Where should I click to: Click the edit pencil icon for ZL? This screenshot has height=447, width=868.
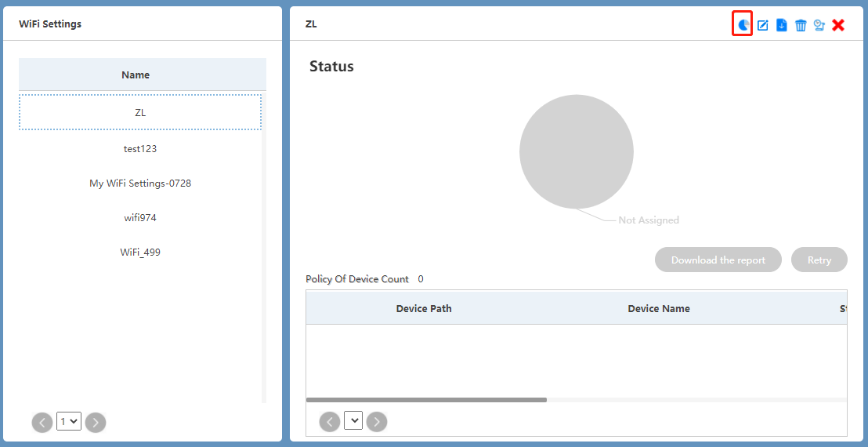click(x=762, y=25)
